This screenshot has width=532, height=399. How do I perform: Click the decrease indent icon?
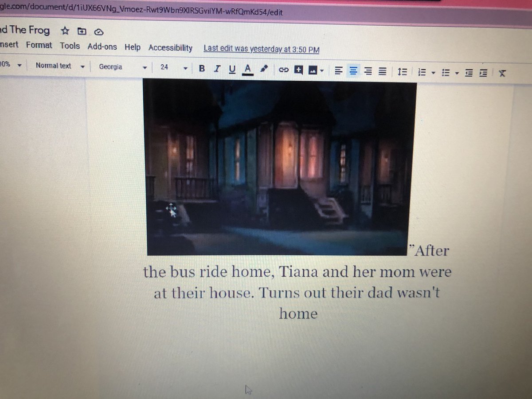(x=469, y=73)
